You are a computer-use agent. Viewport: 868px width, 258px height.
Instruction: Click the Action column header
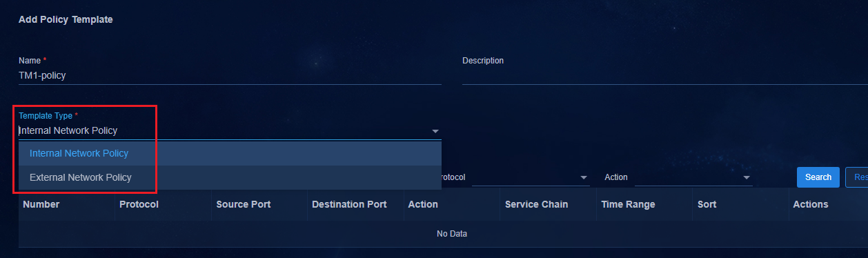423,204
